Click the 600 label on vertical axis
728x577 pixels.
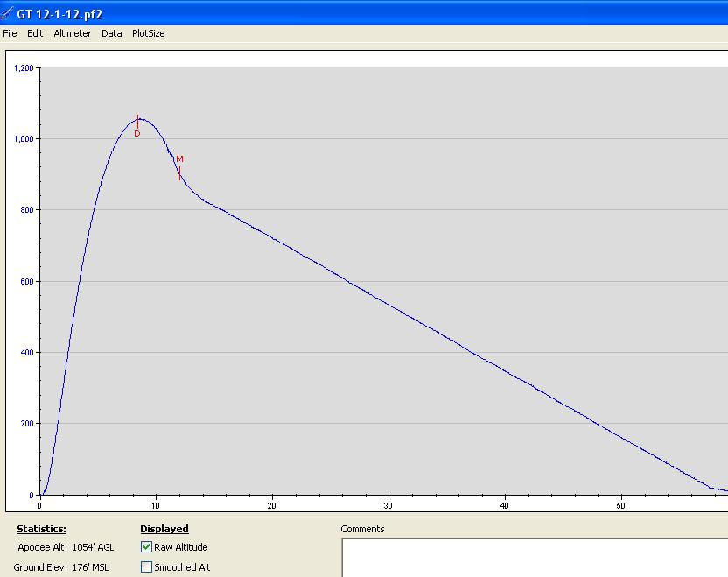[27, 282]
